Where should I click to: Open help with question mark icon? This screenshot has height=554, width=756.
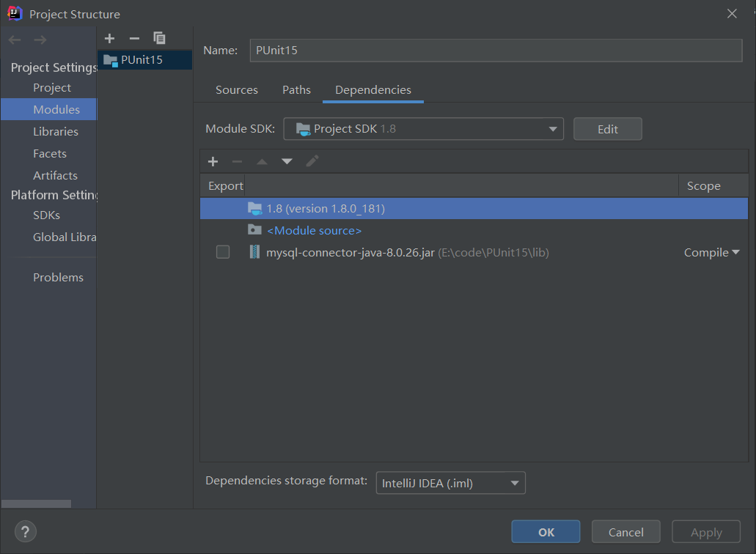26,532
